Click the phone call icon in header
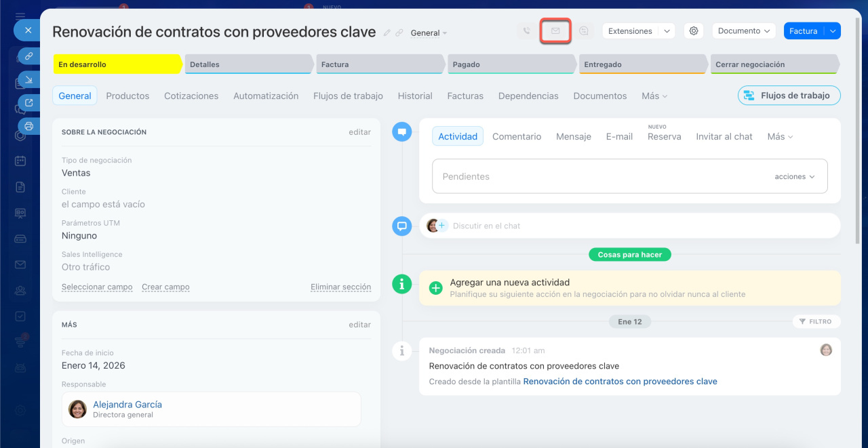The width and height of the screenshot is (868, 448). pos(526,31)
